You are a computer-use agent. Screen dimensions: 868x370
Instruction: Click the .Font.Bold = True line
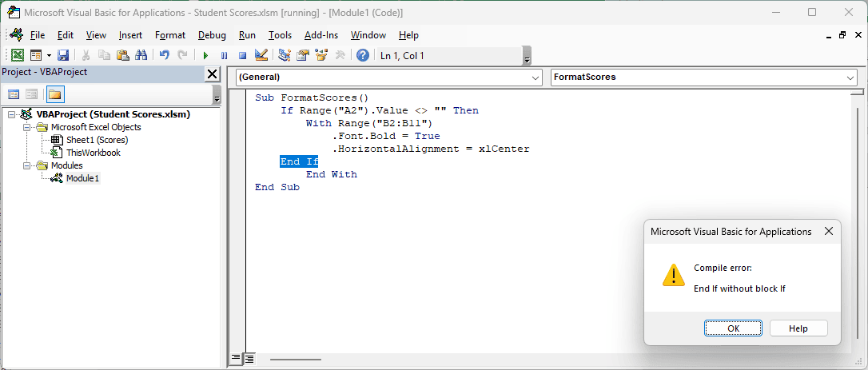pos(386,136)
